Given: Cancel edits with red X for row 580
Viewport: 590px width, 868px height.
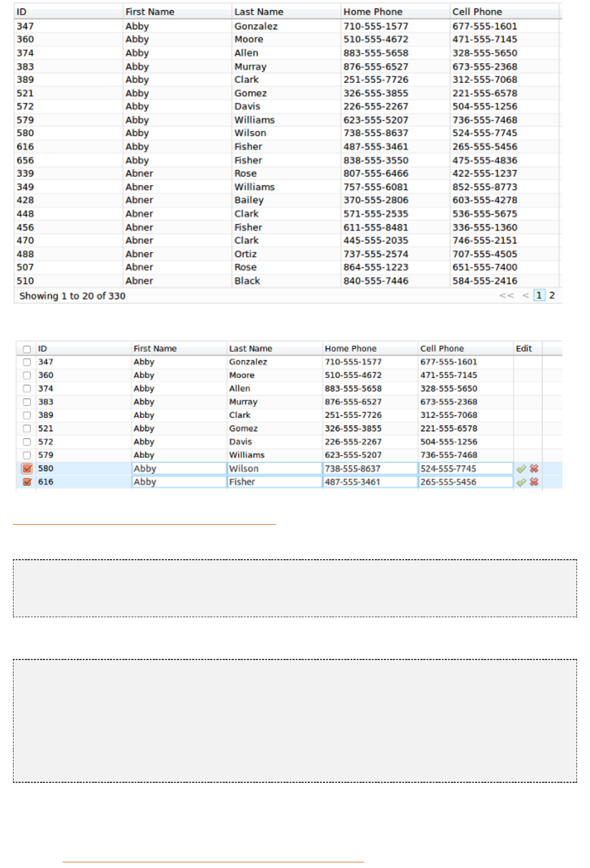Looking at the screenshot, I should (534, 468).
